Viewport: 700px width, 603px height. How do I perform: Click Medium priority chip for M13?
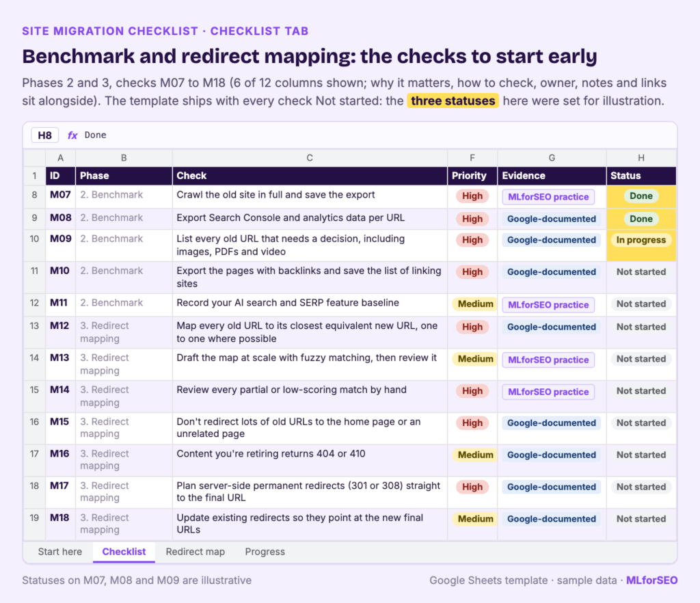(476, 360)
